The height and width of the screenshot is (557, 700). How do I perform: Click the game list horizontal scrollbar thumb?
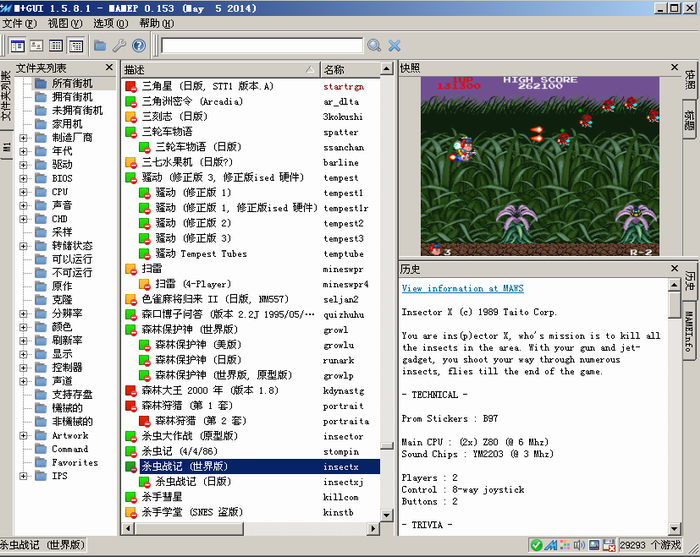[189, 528]
